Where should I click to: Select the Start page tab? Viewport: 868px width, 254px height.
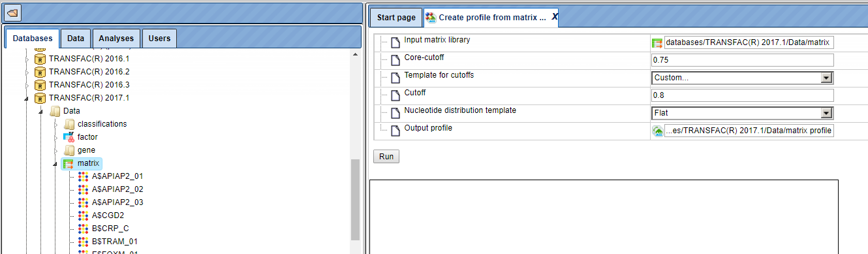pyautogui.click(x=396, y=18)
